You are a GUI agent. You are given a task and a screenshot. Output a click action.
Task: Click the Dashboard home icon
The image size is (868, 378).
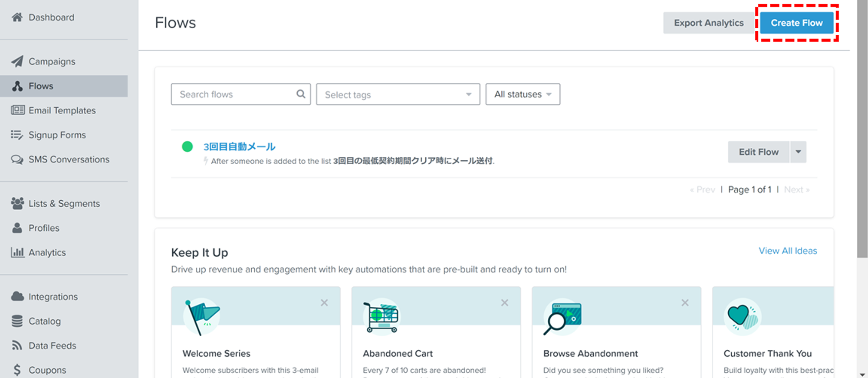point(17,17)
